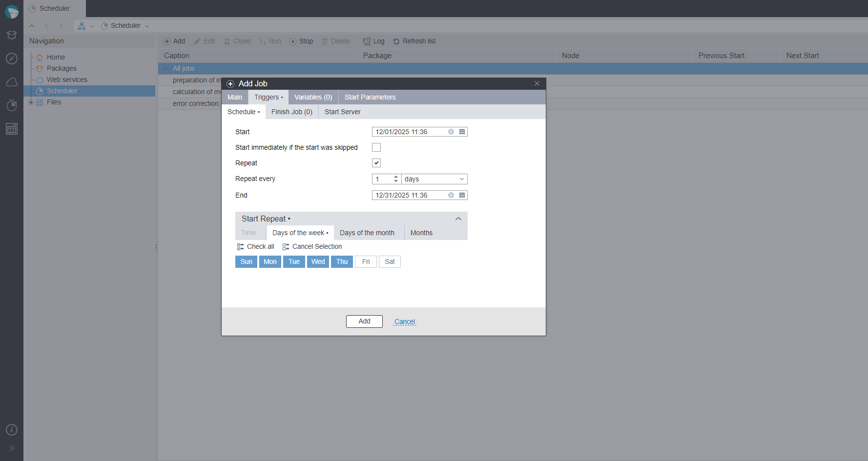Expand the Files tree node
Viewport: 868px width, 461px height.
pyautogui.click(x=31, y=102)
